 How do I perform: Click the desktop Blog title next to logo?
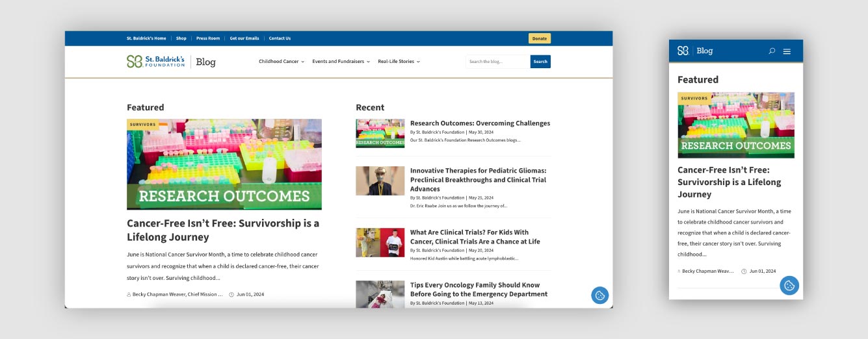[205, 62]
